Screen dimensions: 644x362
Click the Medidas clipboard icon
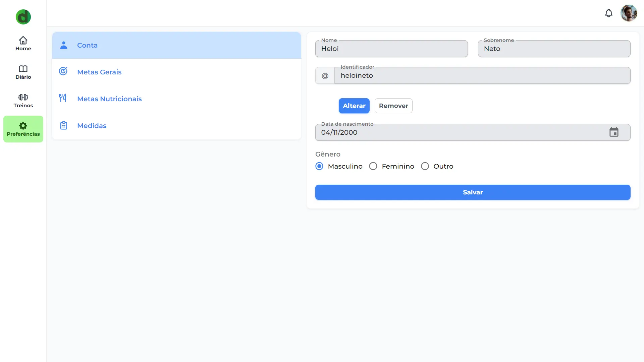click(63, 126)
